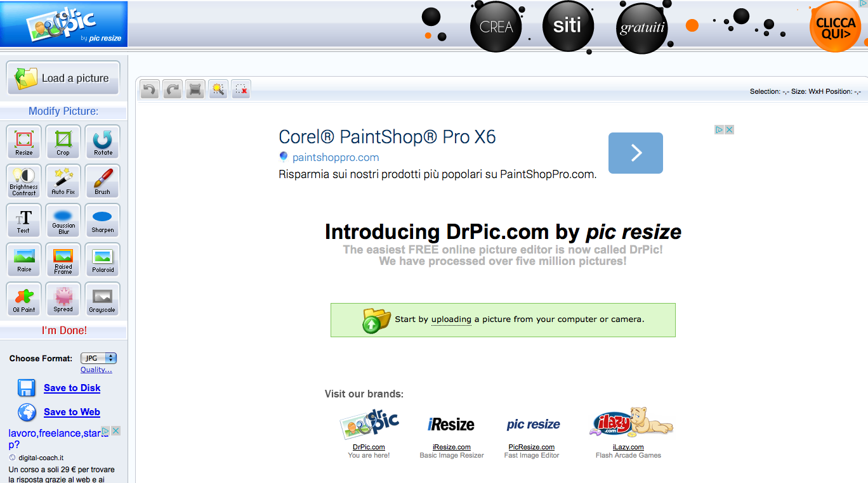Apply the Auto Fix tool
868x483 pixels.
[x=63, y=181]
